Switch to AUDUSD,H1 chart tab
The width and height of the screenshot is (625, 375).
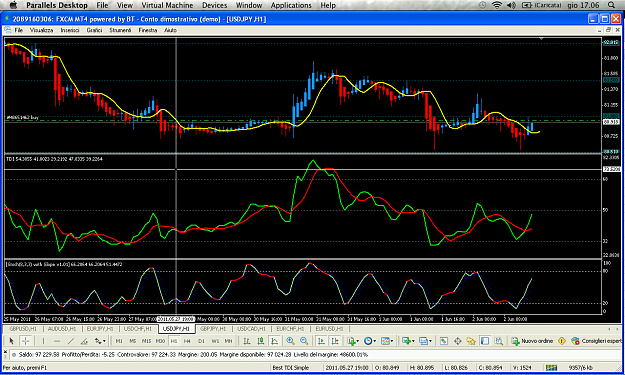[x=62, y=329]
